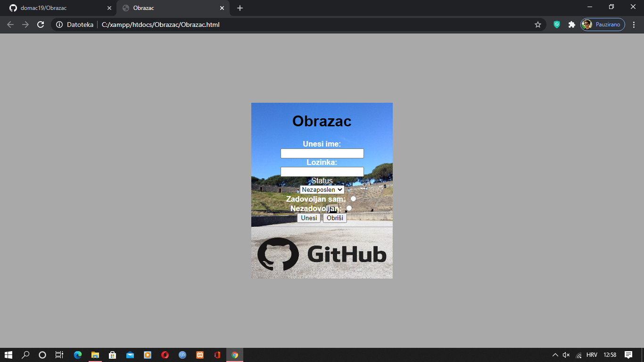Open XAMPP control panel from the taskbar

tap(200, 355)
